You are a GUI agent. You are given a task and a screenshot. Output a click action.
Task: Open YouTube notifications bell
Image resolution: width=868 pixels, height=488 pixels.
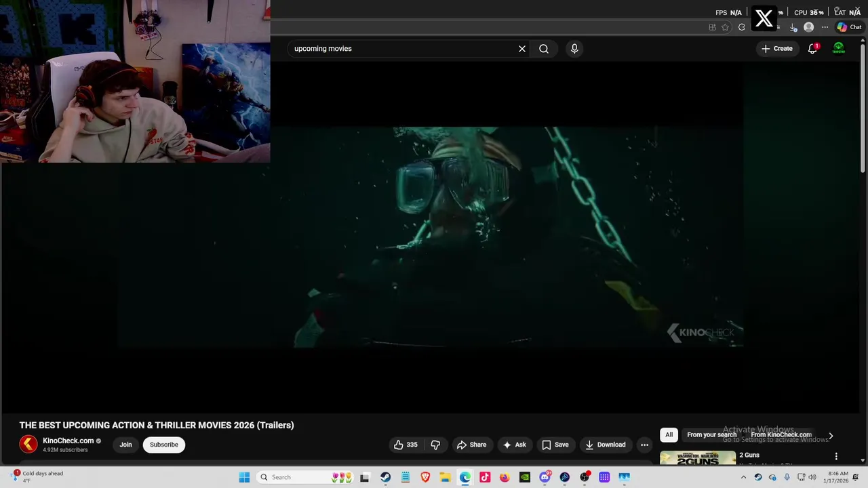812,49
